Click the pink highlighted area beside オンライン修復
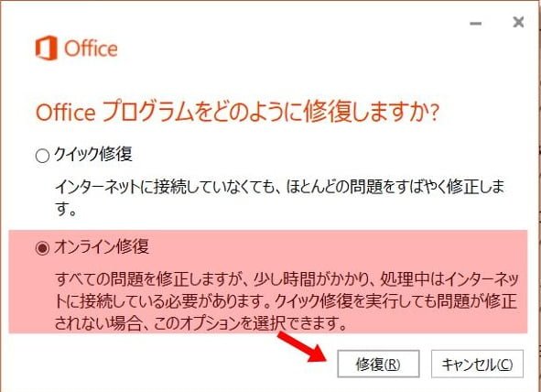 pyautogui.click(x=338, y=248)
